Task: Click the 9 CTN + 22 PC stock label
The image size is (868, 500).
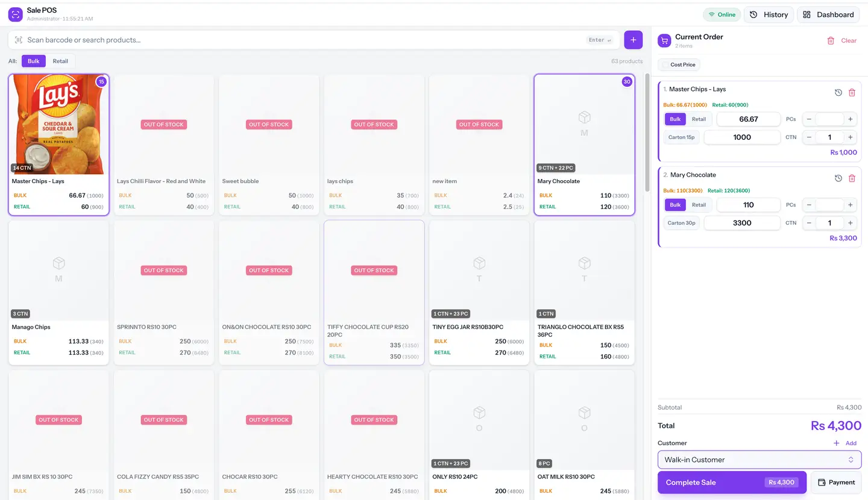Action: [556, 168]
